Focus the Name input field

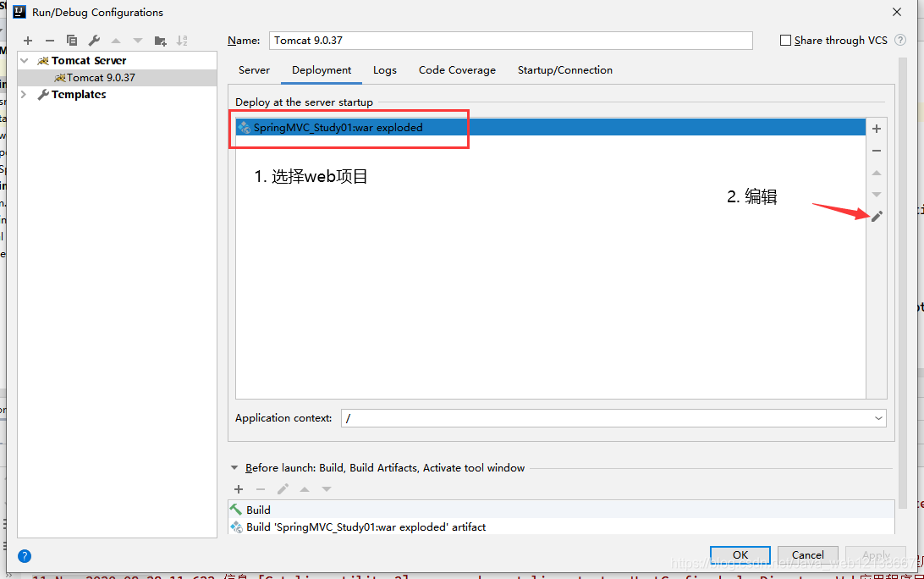pos(511,40)
